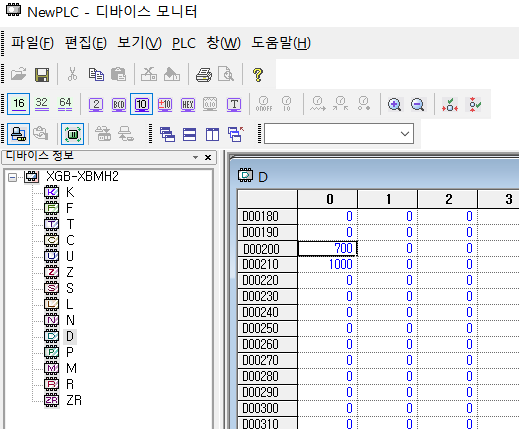
Task: Click the Print Preview icon
Action: pyautogui.click(x=226, y=74)
